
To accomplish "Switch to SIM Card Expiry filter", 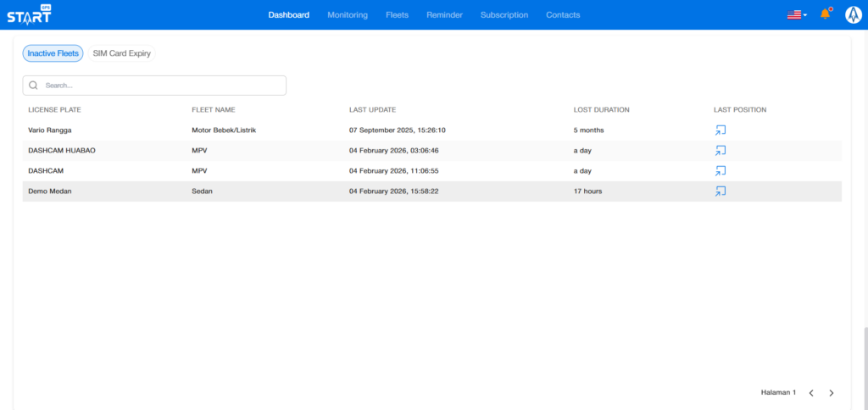I will (x=122, y=53).
